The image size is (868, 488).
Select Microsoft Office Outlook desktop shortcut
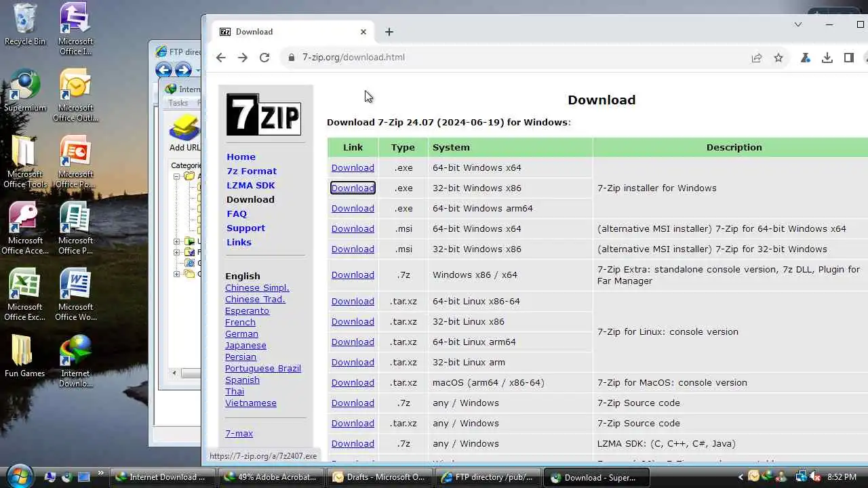(x=75, y=96)
